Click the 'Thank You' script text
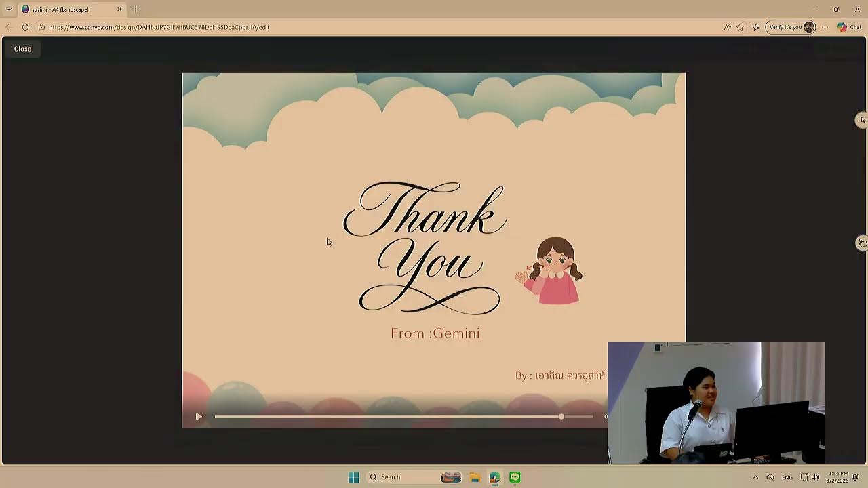The height and width of the screenshot is (488, 868). click(x=425, y=247)
